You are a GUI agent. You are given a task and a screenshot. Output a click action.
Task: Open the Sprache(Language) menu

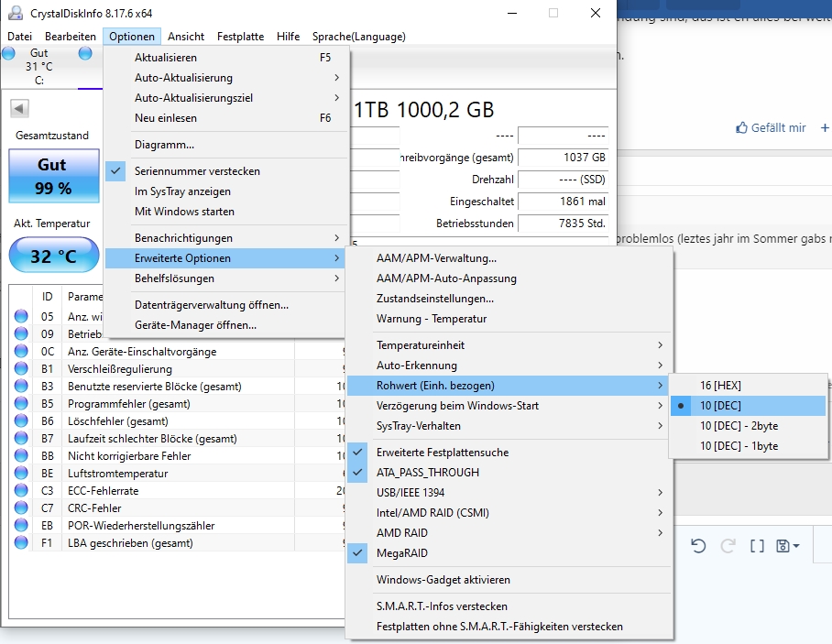(x=358, y=36)
